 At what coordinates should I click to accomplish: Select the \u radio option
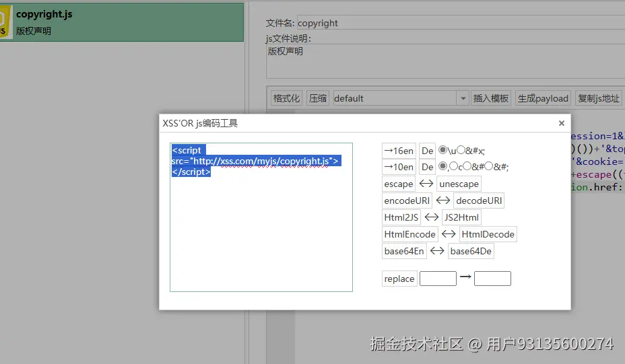[x=442, y=150]
